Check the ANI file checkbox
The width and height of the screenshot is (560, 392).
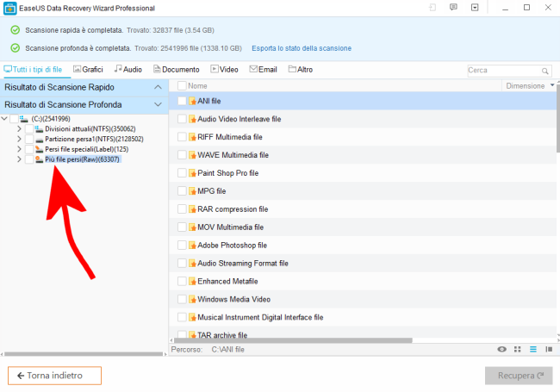click(x=182, y=101)
